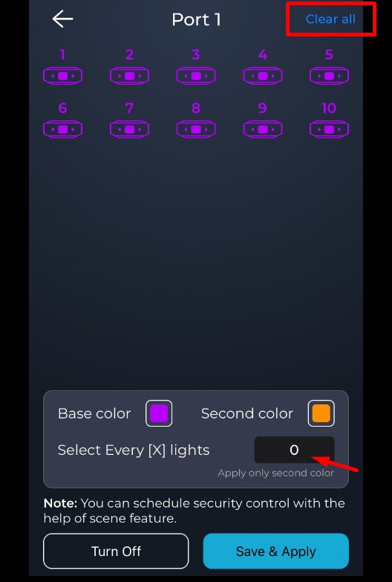Screen dimensions: 392x582
Task: Select light number 8 icon
Action: point(196,129)
